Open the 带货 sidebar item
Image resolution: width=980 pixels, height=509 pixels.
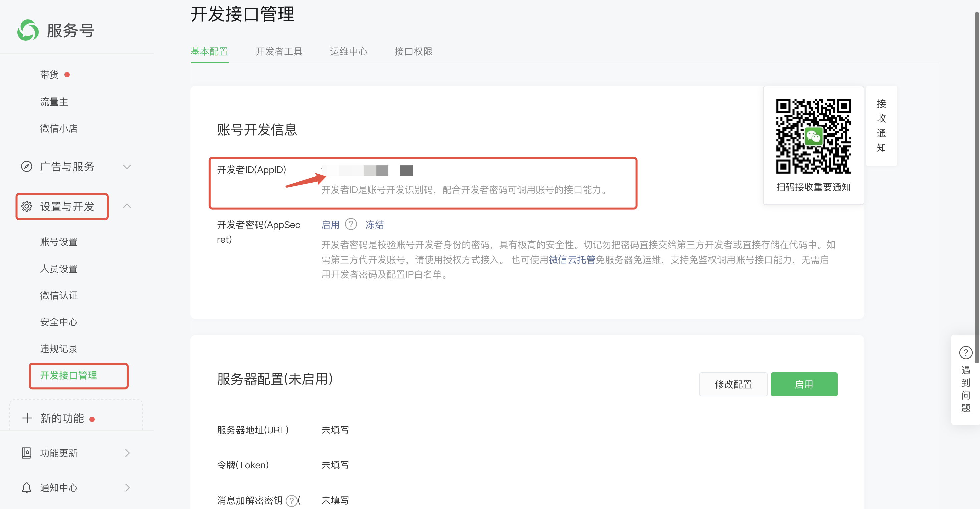[x=49, y=75]
